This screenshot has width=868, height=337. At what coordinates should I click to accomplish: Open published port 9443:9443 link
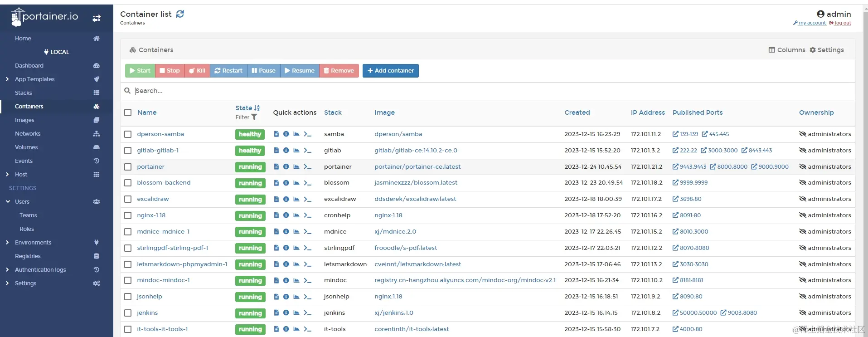point(689,167)
